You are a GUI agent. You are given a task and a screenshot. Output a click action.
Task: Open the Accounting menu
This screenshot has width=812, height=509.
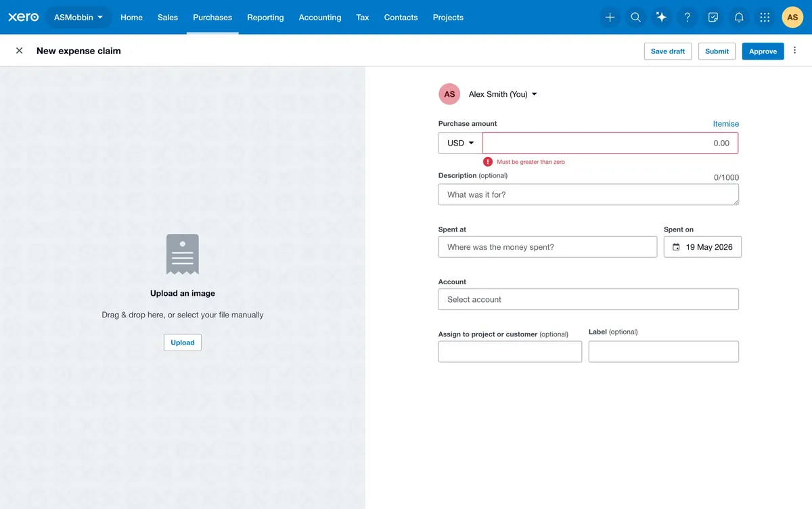[x=320, y=17]
